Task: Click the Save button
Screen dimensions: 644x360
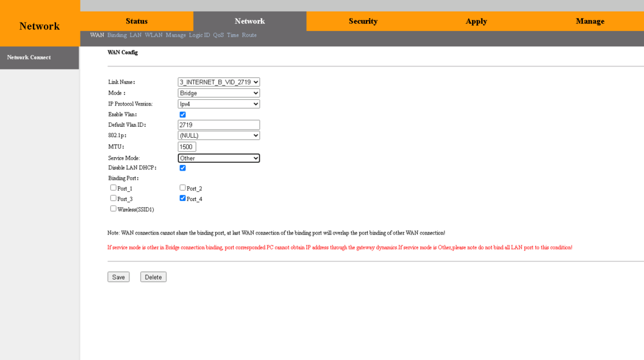Action: pos(118,277)
